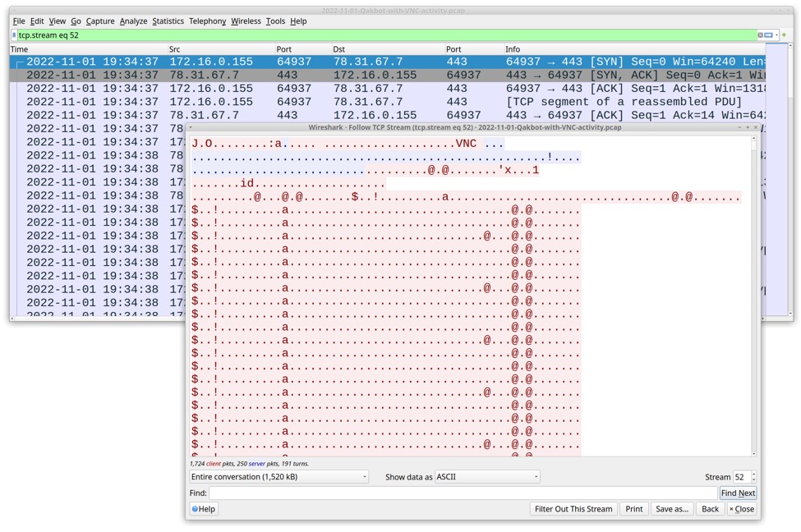The width and height of the screenshot is (801, 532).
Task: Open the Go menu
Action: tap(76, 21)
